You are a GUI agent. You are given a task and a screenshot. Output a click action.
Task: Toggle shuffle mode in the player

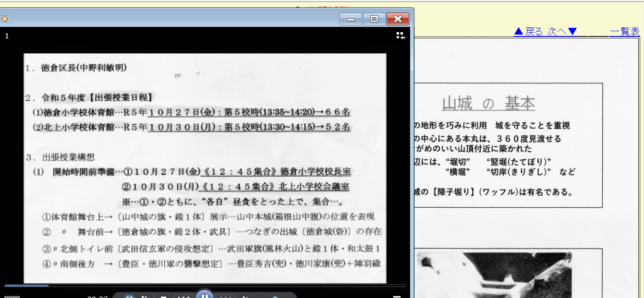pos(129,297)
